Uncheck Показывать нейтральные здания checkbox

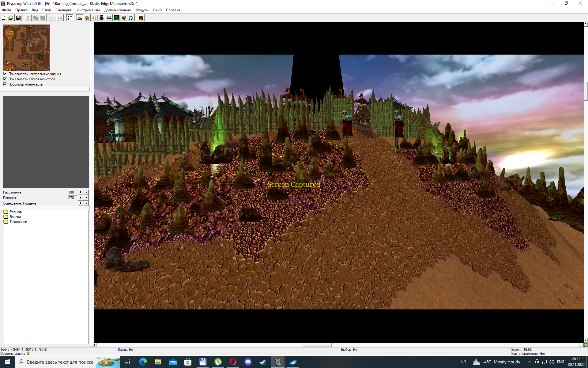[x=5, y=74]
